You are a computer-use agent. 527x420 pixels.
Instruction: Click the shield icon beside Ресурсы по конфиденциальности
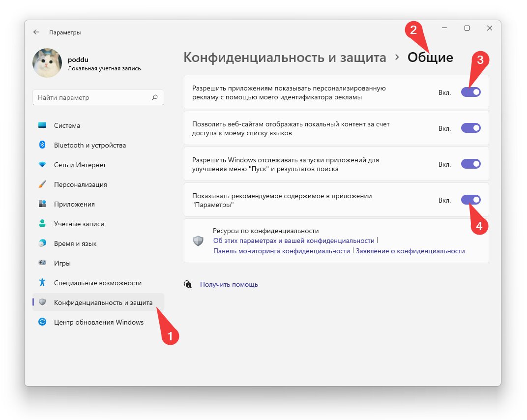click(198, 241)
